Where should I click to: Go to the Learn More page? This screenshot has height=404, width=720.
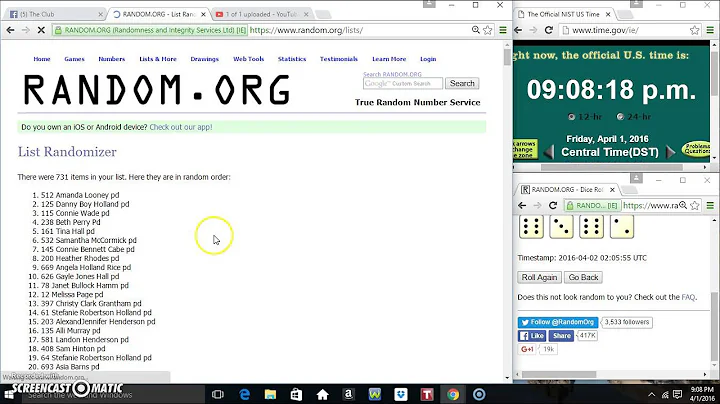[x=389, y=59]
